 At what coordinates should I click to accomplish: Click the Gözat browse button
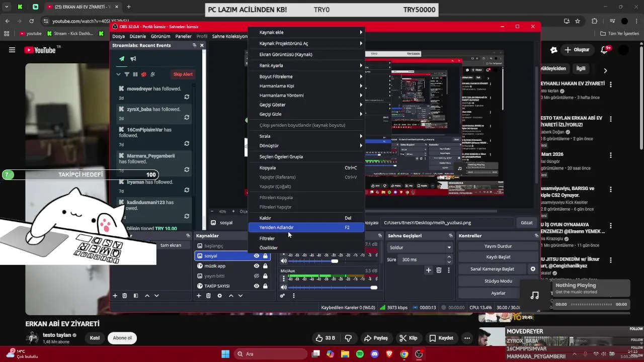(527, 223)
